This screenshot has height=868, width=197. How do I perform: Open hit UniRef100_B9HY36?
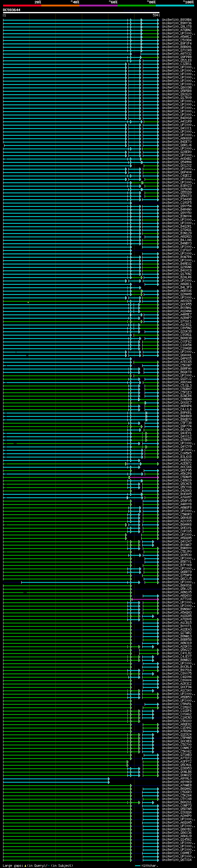[177, 23]
